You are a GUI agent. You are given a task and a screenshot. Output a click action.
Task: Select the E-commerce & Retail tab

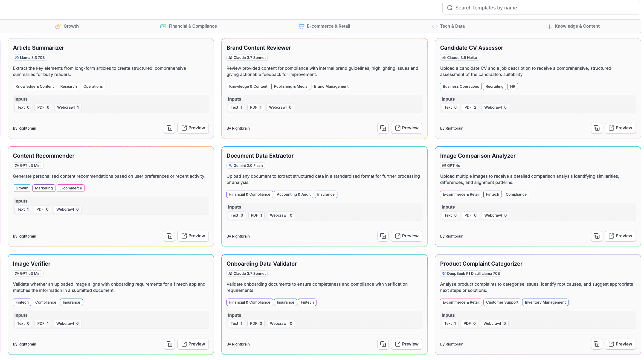[324, 26]
